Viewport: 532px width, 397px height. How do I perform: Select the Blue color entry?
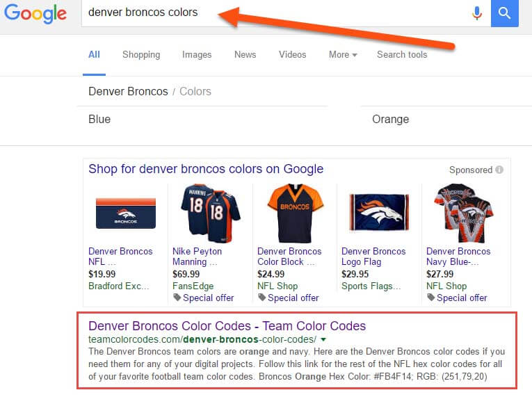click(x=99, y=120)
